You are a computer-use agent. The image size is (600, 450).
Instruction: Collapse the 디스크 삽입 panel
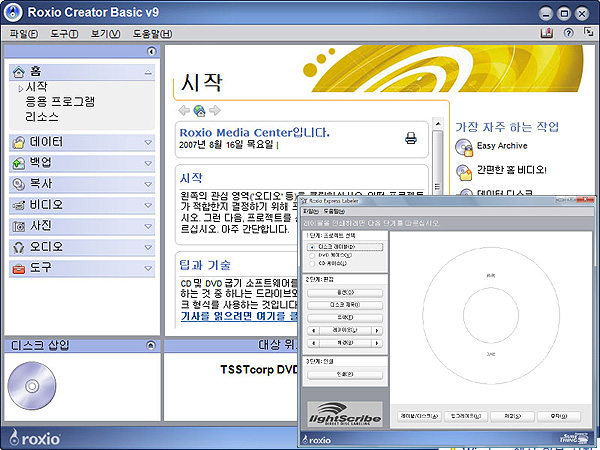pos(151,346)
